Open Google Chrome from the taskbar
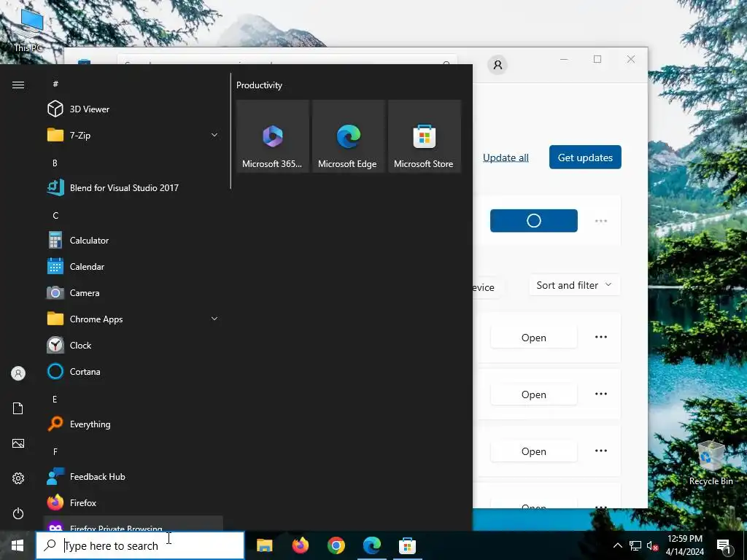The width and height of the screenshot is (747, 560). click(336, 545)
